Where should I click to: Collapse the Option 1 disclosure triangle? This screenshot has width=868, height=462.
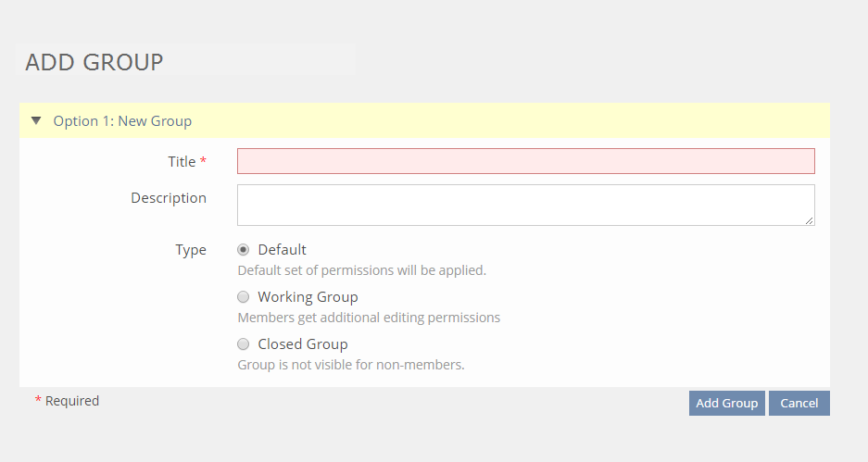coord(36,120)
